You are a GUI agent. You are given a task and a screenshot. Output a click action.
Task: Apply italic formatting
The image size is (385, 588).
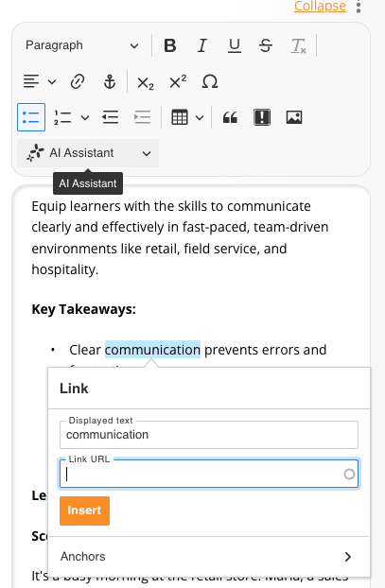pos(202,45)
